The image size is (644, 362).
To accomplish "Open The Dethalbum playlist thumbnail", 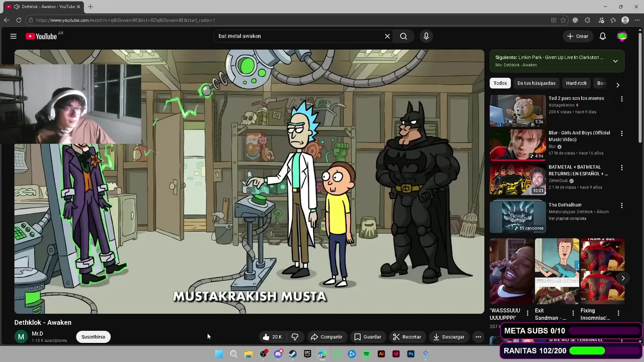I will (x=517, y=217).
